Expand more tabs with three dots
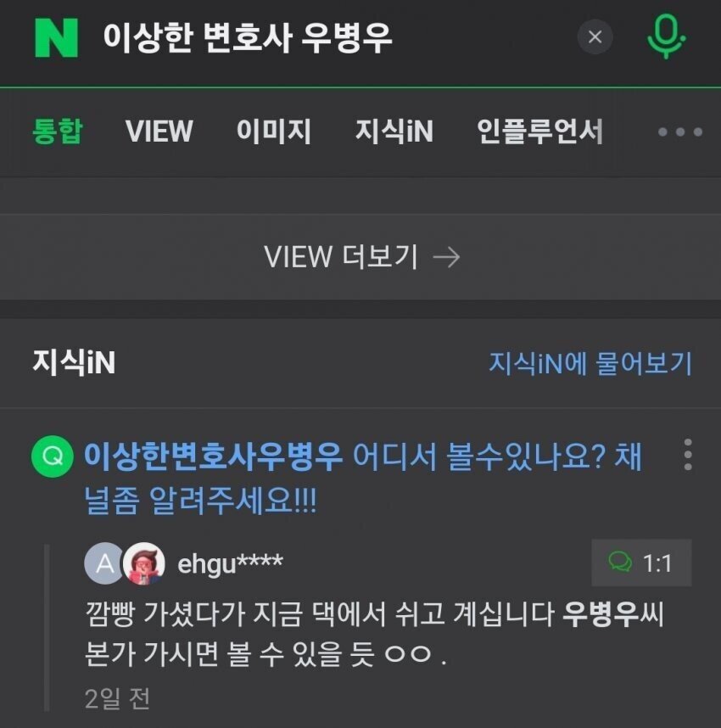Image resolution: width=721 pixels, height=728 pixels. pos(679,132)
